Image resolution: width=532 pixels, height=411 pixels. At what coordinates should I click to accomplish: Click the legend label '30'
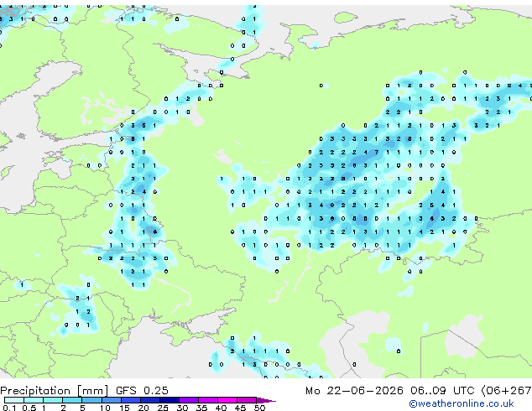[182, 408]
